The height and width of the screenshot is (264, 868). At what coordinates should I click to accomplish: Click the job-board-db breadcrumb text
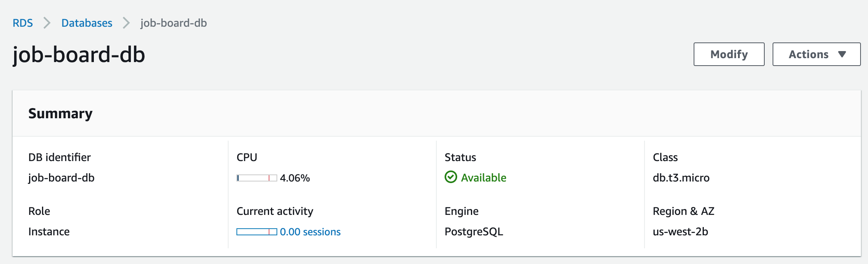click(174, 23)
